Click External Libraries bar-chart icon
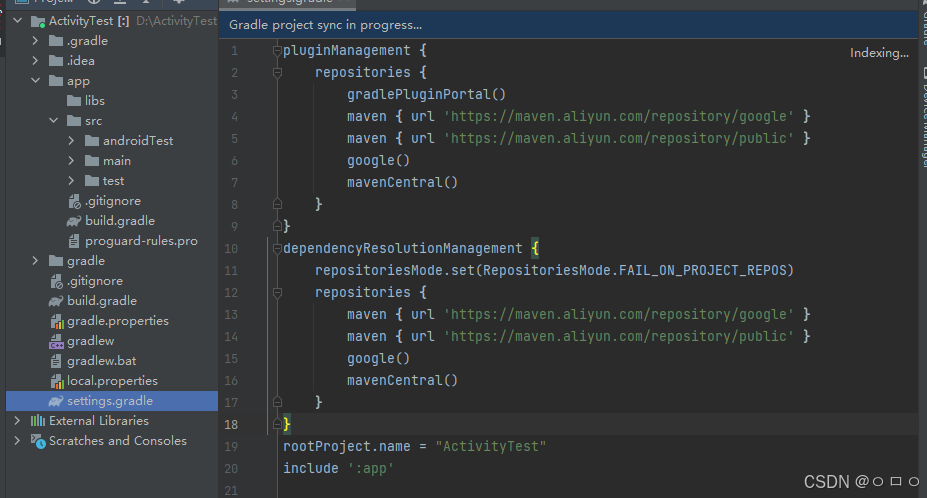 point(38,421)
